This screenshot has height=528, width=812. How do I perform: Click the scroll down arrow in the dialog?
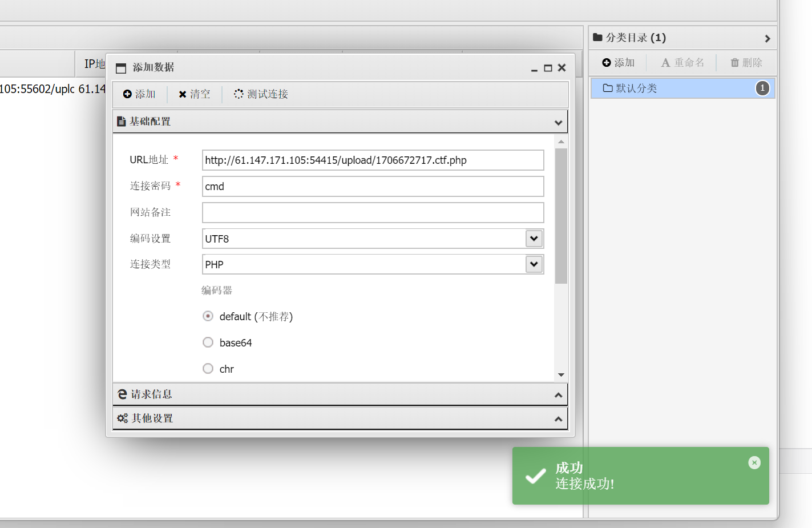point(561,375)
